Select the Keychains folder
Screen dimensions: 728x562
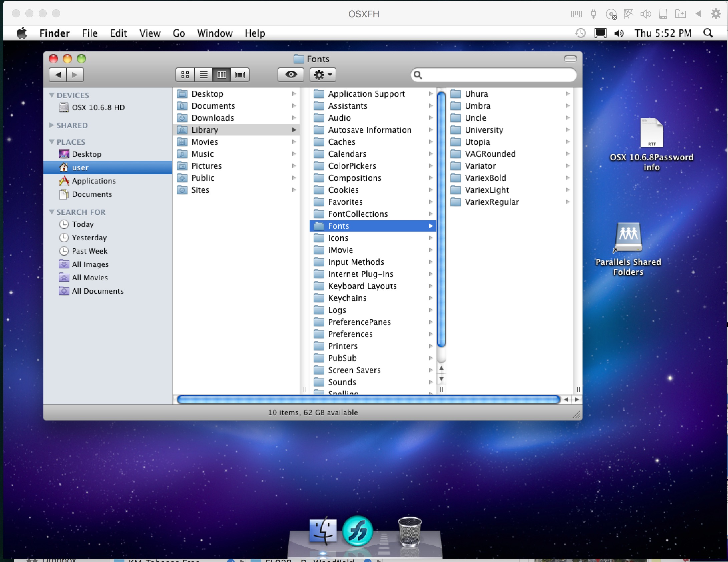click(373, 298)
